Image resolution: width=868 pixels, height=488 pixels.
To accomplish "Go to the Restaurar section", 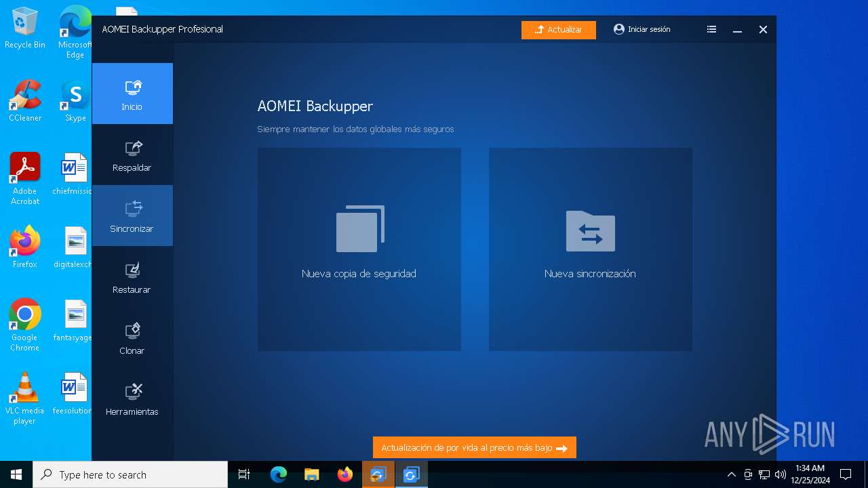I will click(132, 277).
